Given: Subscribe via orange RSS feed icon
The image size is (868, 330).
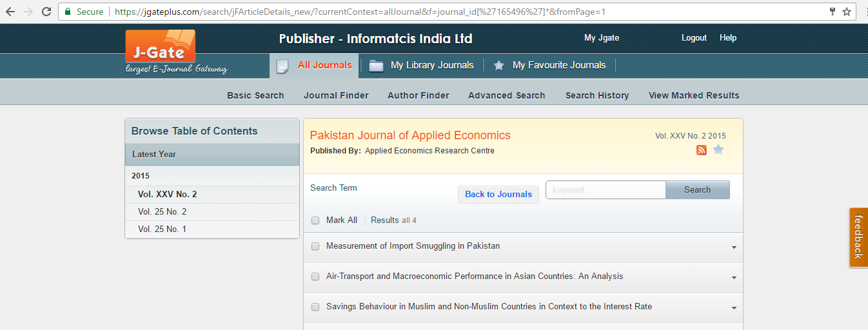Looking at the screenshot, I should point(702,150).
